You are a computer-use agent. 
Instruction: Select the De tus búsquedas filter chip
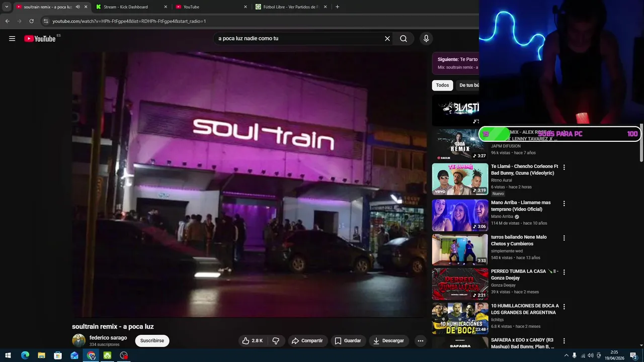coord(468,85)
